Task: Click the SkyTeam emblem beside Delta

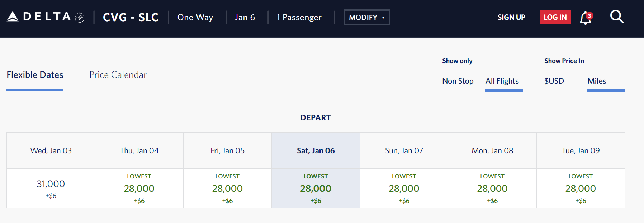Action: pyautogui.click(x=79, y=17)
